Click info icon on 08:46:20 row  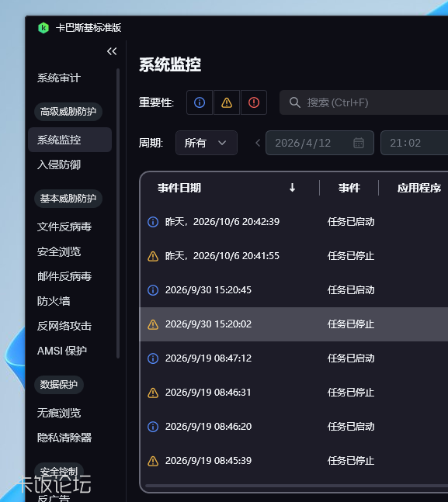pyautogui.click(x=153, y=427)
